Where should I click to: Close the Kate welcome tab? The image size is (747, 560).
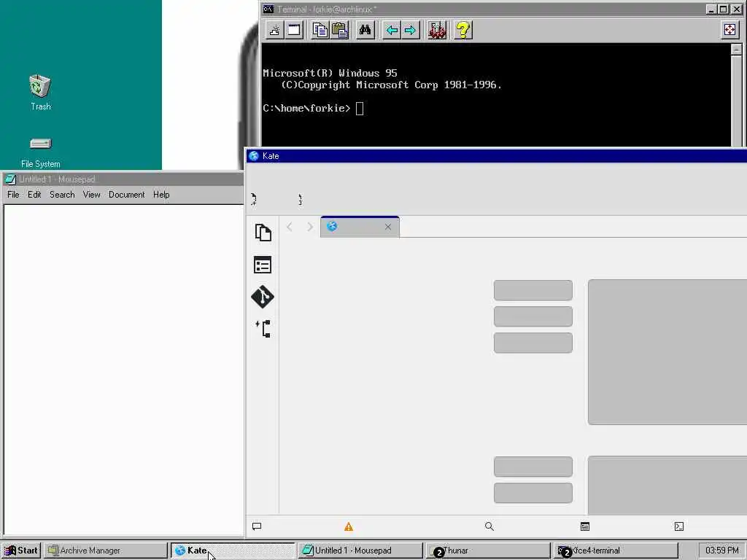tap(388, 227)
